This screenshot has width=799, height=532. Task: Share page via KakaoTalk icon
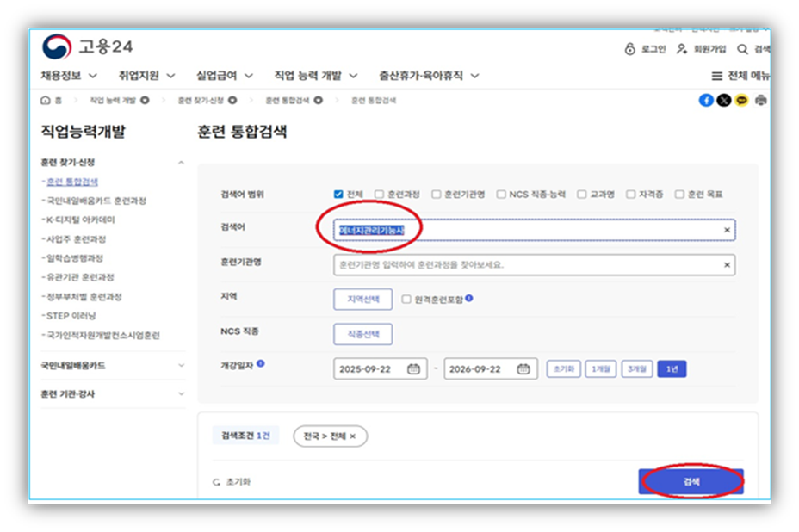point(742,101)
